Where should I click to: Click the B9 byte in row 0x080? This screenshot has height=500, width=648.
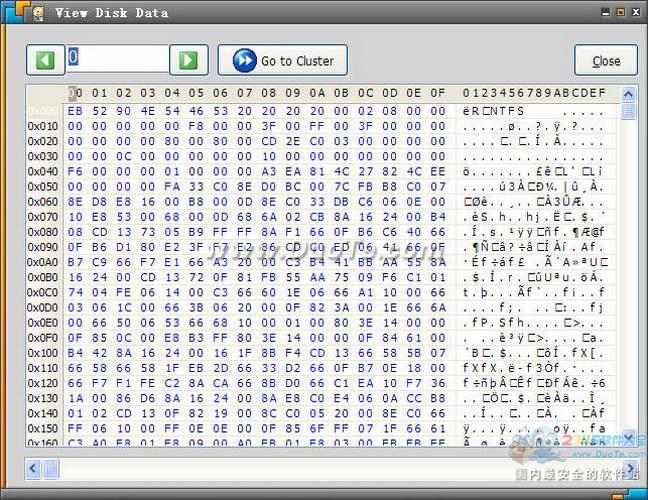point(196,232)
